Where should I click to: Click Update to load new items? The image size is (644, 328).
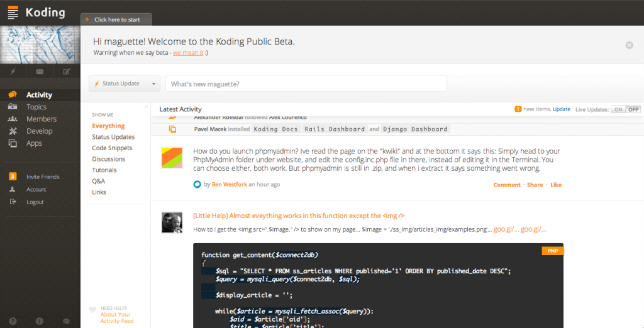(x=562, y=109)
